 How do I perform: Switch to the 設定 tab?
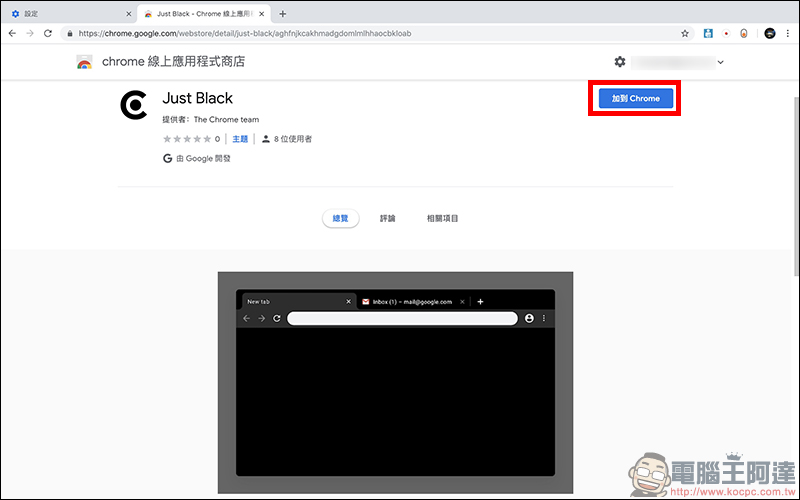click(x=69, y=14)
